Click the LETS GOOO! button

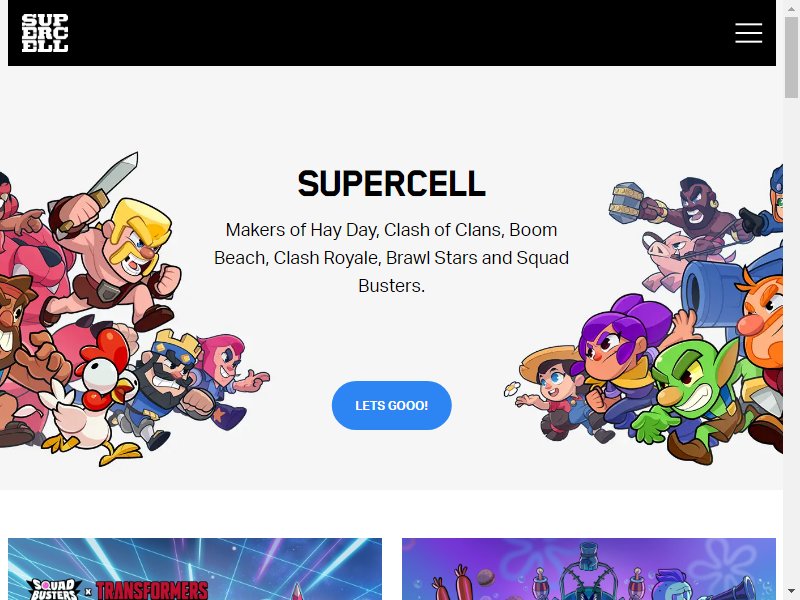[391, 405]
